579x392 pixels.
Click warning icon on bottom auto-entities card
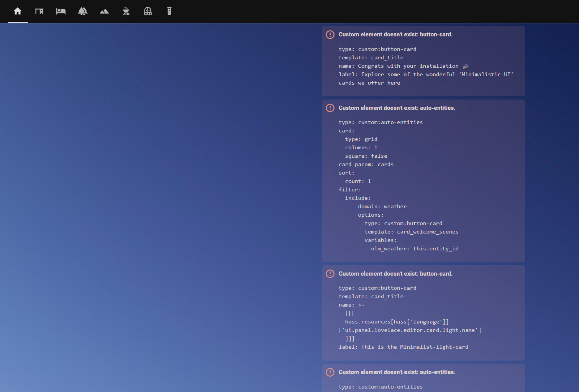[330, 372]
